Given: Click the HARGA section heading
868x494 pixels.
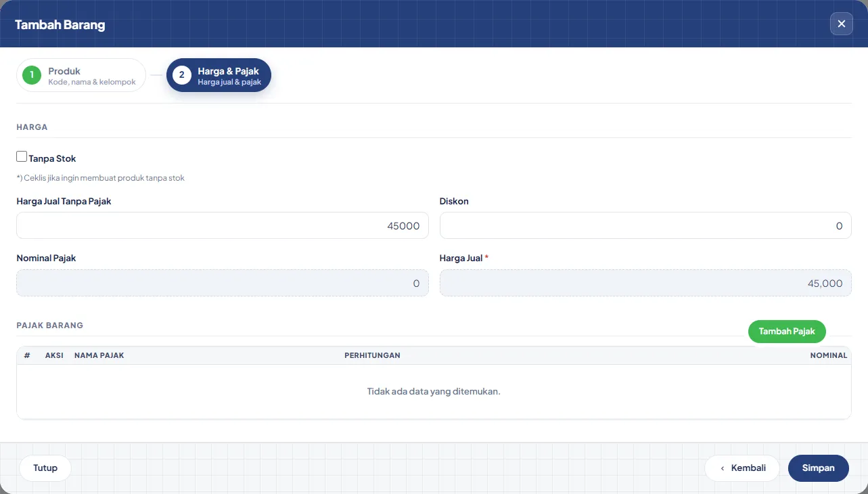Looking at the screenshot, I should coord(32,127).
